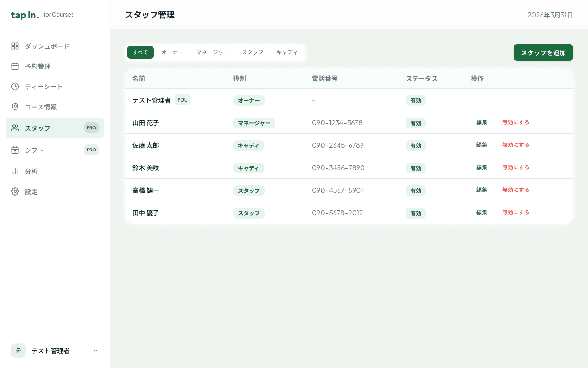Click the shift calendar icon for シフト

point(15,150)
